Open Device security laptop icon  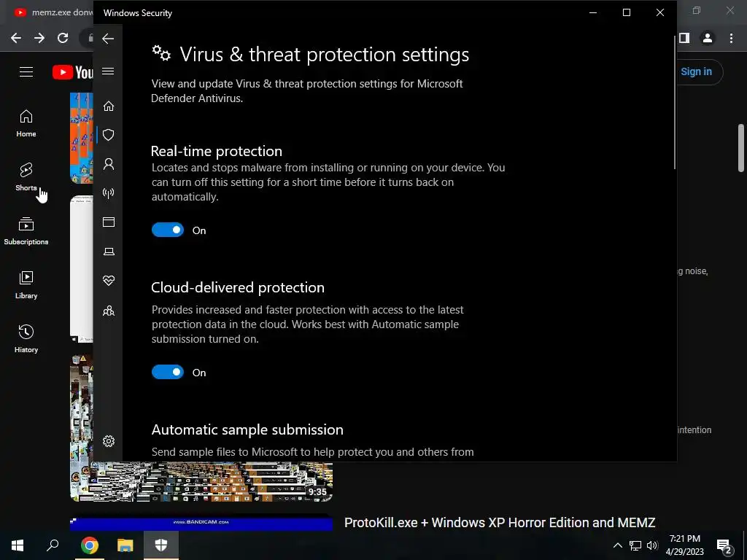(109, 252)
